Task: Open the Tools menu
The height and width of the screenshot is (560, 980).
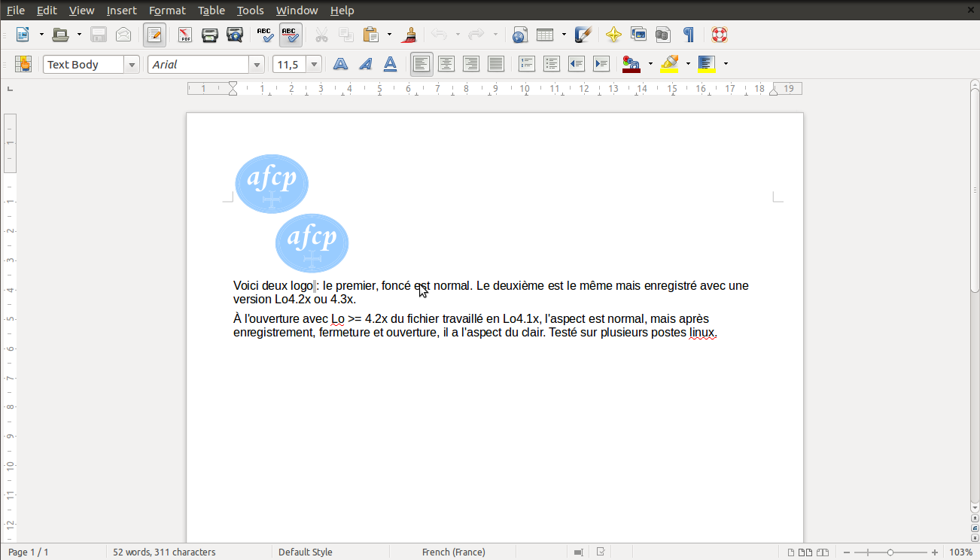Action: [x=250, y=11]
